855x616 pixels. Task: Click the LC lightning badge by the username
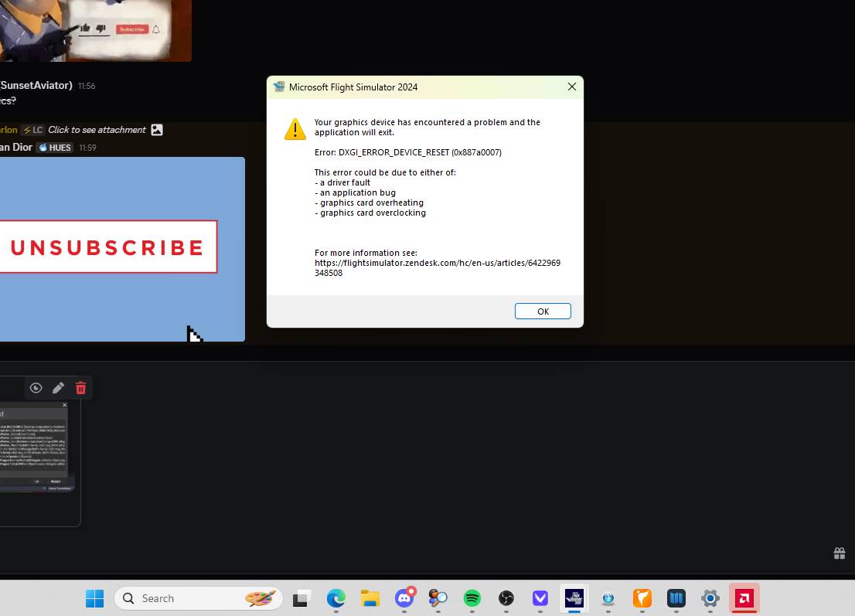tap(32, 129)
